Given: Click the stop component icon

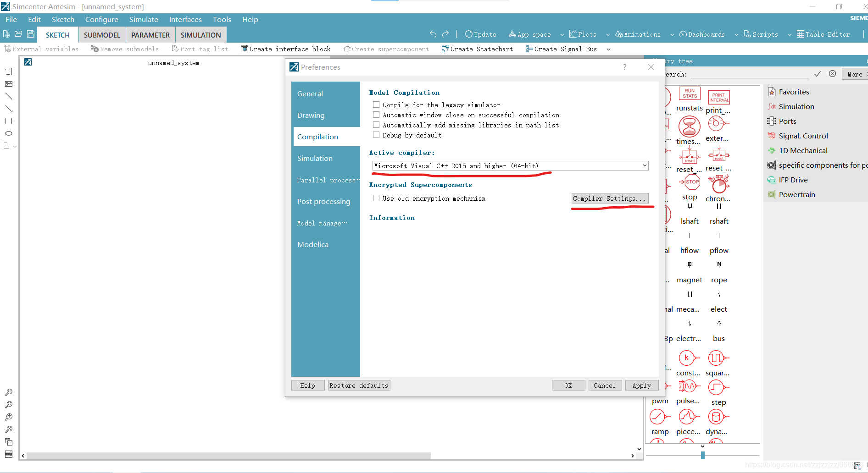Looking at the screenshot, I should pyautogui.click(x=690, y=182).
